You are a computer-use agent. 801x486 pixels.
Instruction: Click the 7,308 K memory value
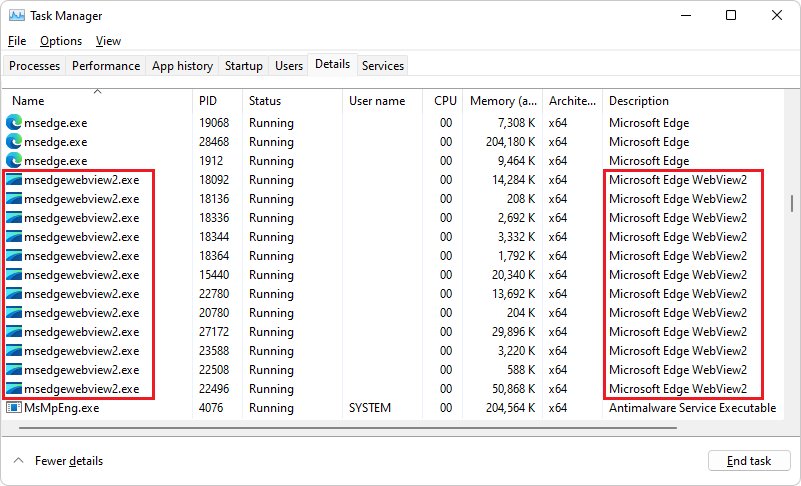click(x=516, y=123)
